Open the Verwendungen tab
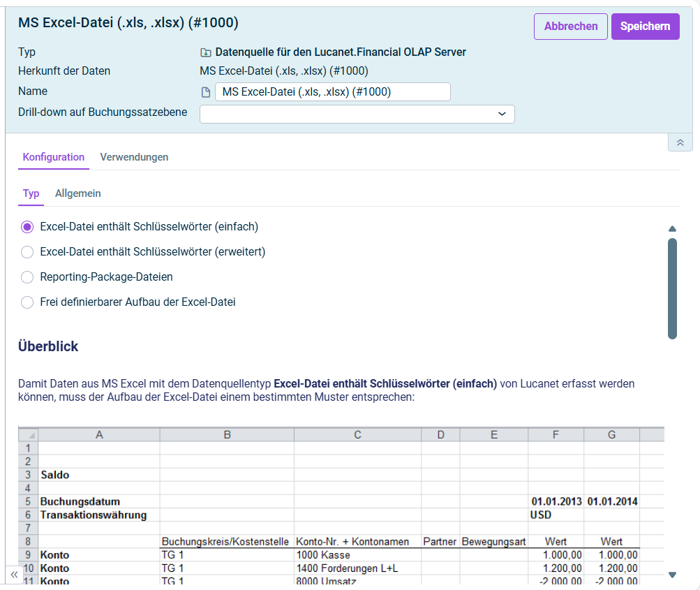This screenshot has height=590, width=700. pyautogui.click(x=134, y=157)
